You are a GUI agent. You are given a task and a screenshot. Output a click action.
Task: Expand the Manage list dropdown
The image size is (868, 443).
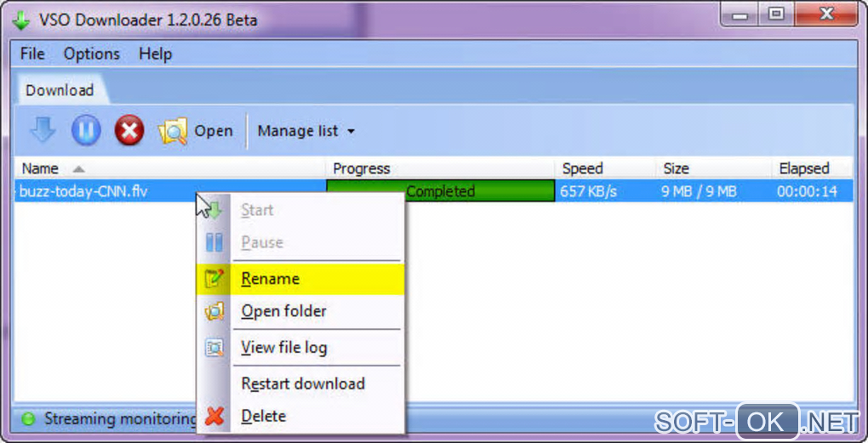[306, 131]
